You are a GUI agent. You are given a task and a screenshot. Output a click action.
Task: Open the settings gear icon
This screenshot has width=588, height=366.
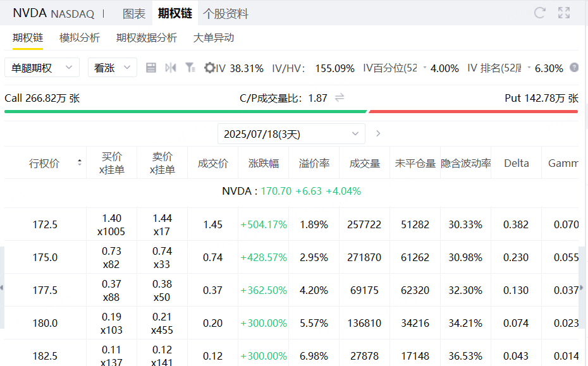click(x=209, y=68)
